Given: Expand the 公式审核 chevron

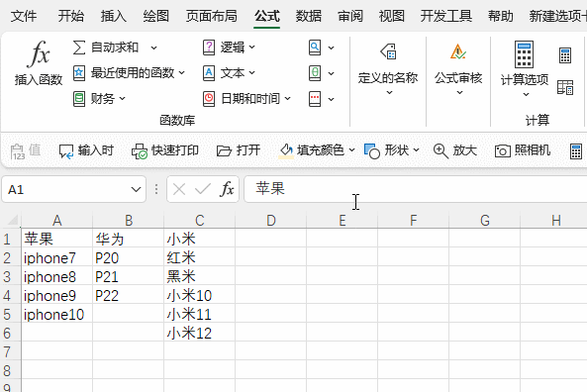Looking at the screenshot, I should [x=459, y=92].
